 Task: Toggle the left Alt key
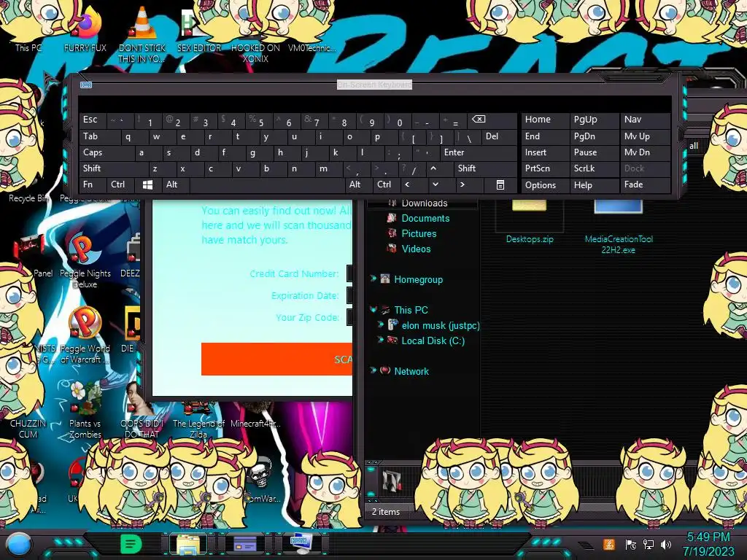coord(175,184)
